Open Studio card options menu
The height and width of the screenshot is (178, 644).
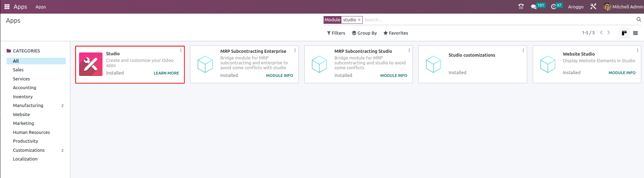[181, 50]
